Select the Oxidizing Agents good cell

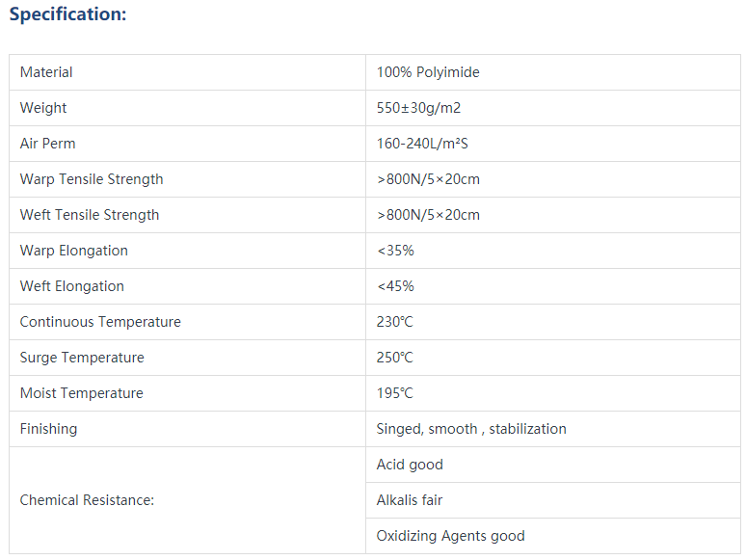click(553, 536)
